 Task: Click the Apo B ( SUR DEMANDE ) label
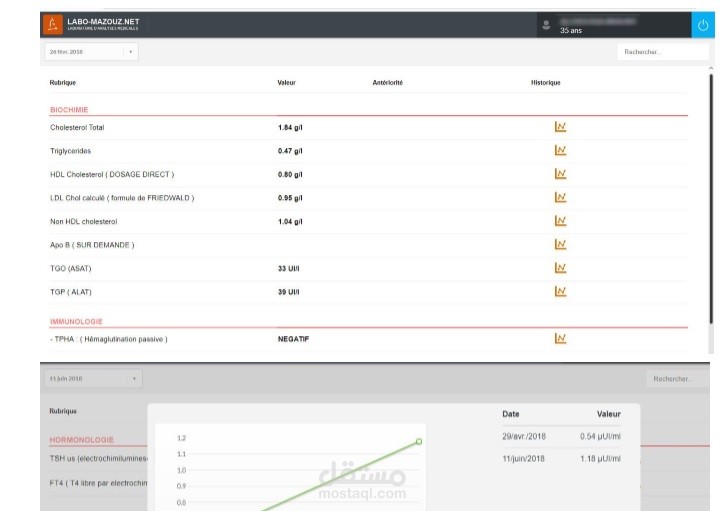(92, 245)
